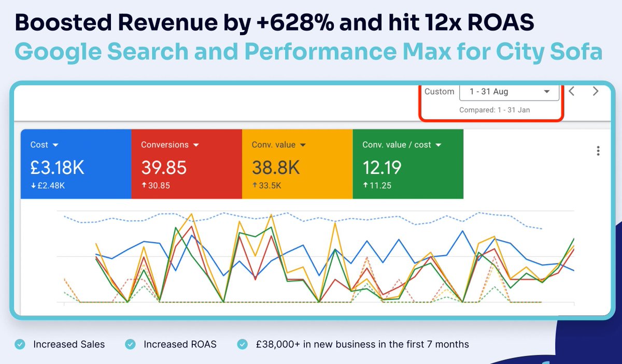622x364 pixels.
Task: Click the checkmark icon beside Increased Sales
Action: tap(19, 344)
